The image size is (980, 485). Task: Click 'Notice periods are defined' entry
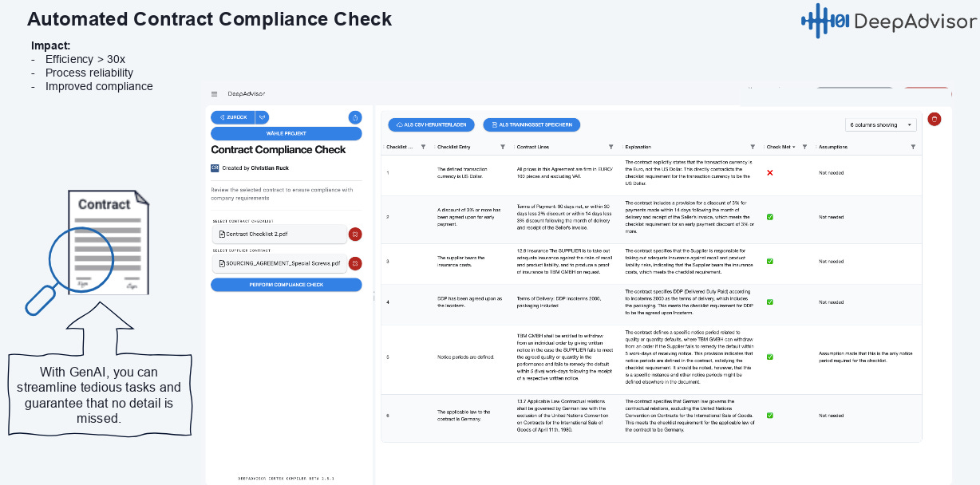(465, 357)
